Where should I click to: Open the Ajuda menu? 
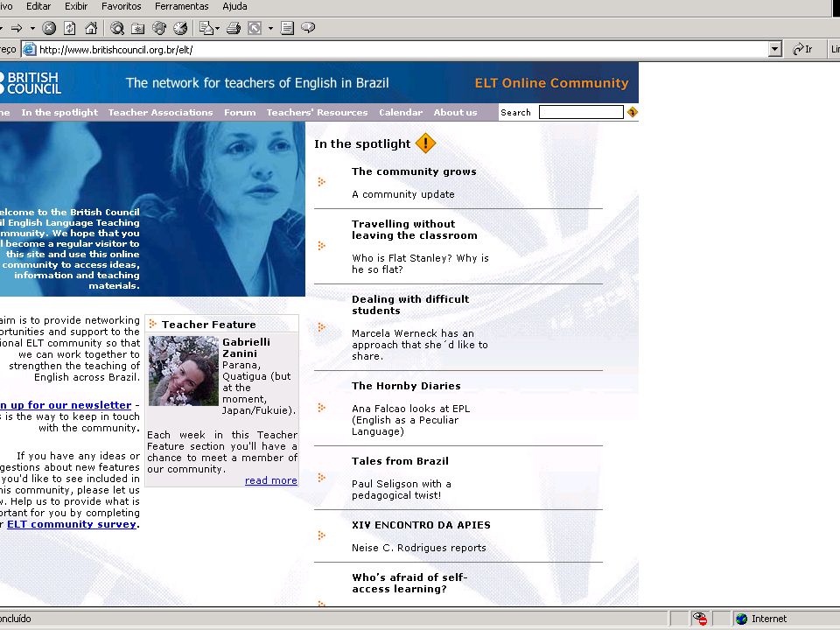coord(234,6)
